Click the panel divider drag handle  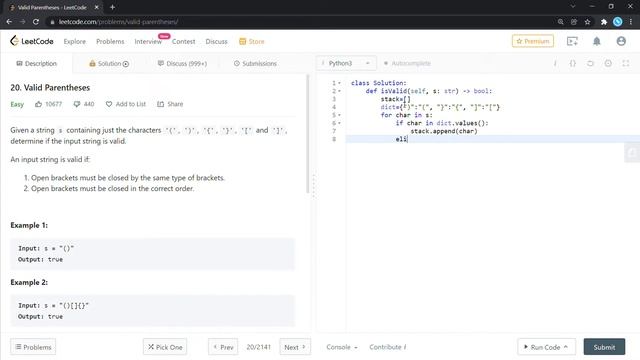[313, 187]
